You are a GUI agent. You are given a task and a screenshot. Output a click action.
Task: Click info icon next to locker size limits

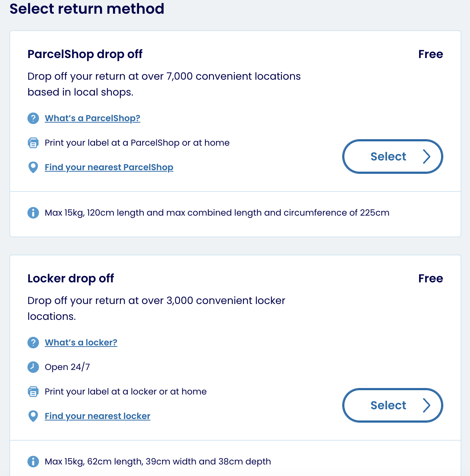33,462
